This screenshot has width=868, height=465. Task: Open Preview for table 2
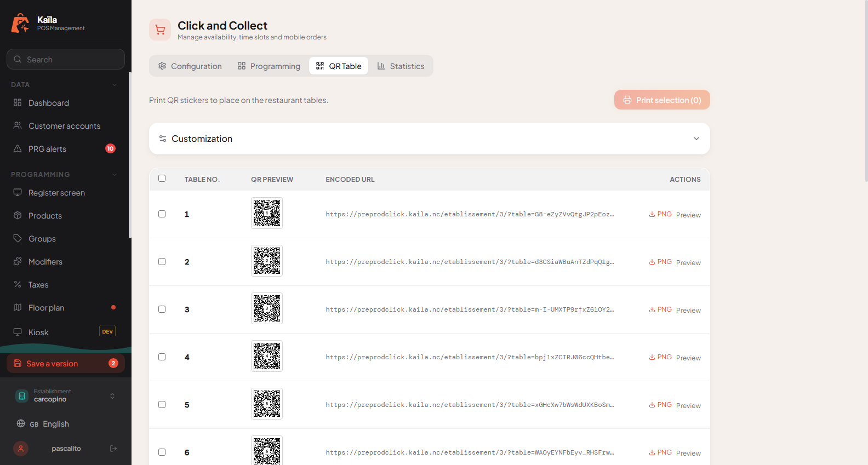coord(688,262)
